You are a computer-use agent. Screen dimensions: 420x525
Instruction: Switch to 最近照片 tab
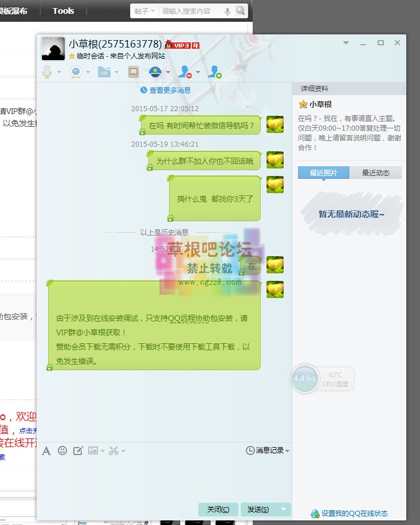tap(324, 173)
